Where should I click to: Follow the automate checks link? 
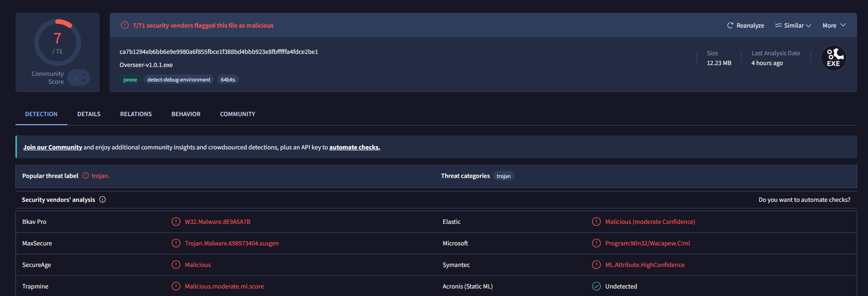coord(354,147)
